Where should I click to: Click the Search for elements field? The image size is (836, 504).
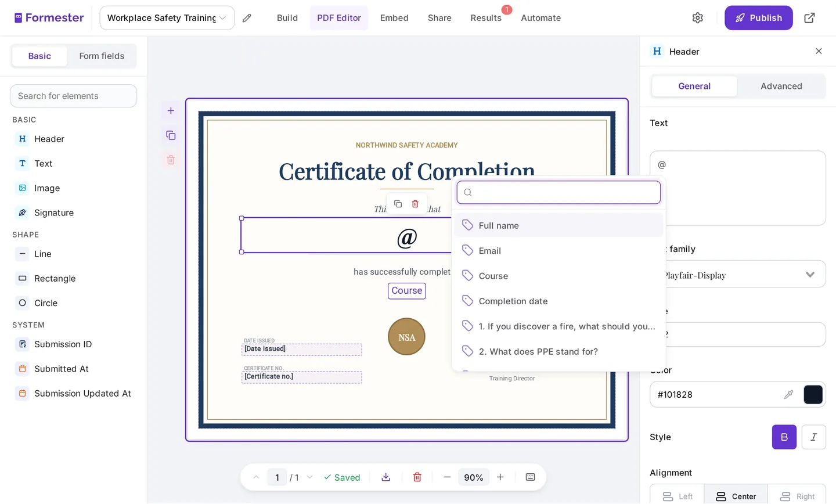[x=74, y=96]
